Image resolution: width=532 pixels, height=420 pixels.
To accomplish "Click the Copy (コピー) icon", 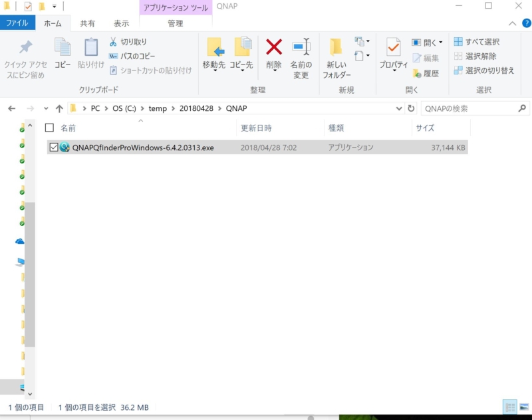I will click(x=63, y=47).
